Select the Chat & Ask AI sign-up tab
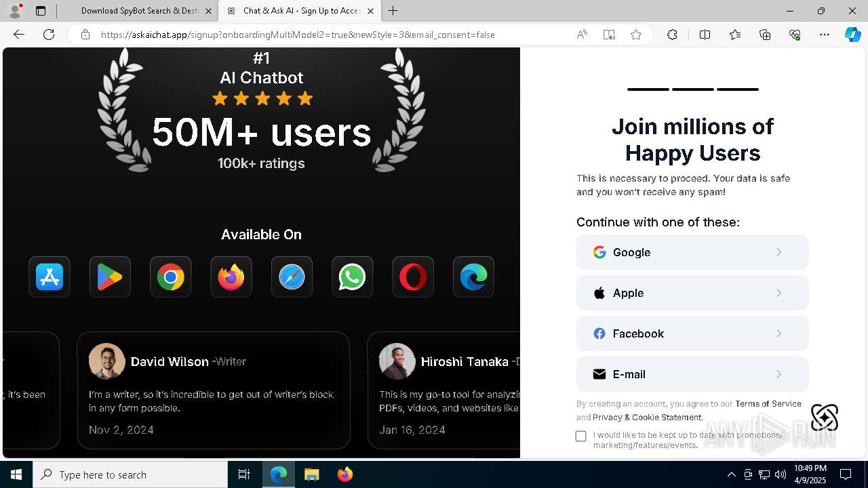Viewport: 868px width, 488px height. tap(300, 11)
